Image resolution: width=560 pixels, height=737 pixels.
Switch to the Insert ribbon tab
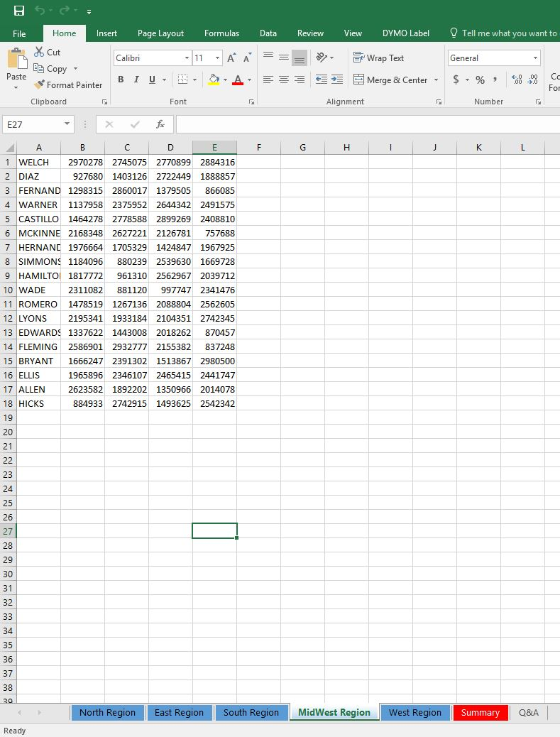(x=106, y=33)
